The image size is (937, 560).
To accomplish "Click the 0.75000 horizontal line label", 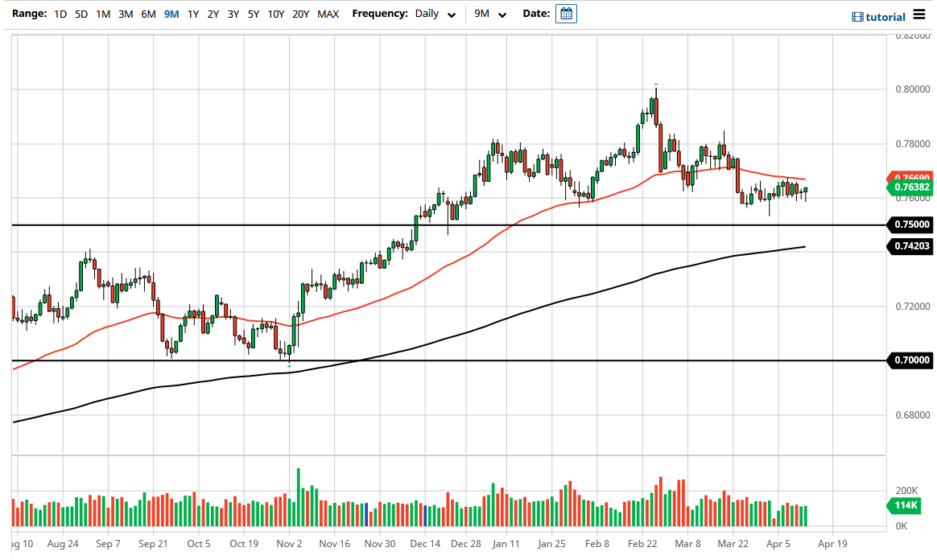I will (x=910, y=224).
